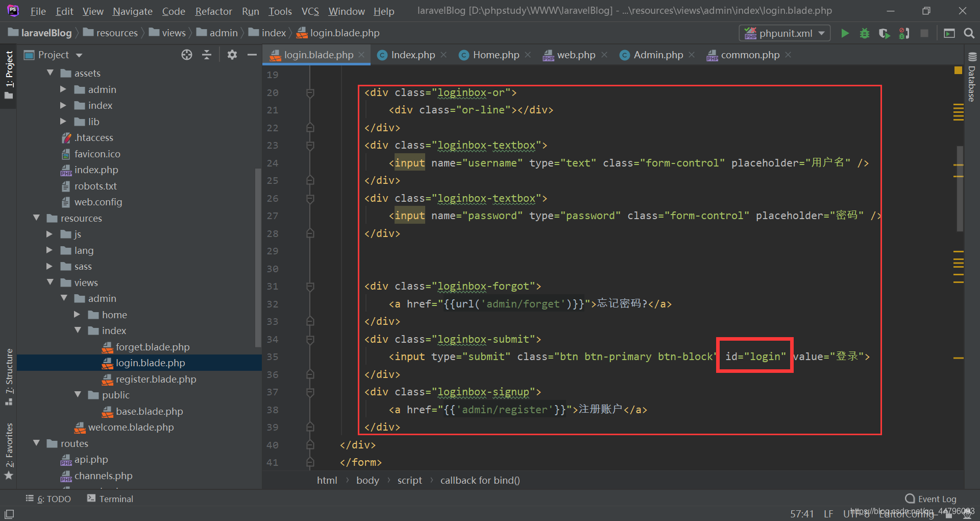
Task: Fold the code block at line 20
Action: pos(310,92)
